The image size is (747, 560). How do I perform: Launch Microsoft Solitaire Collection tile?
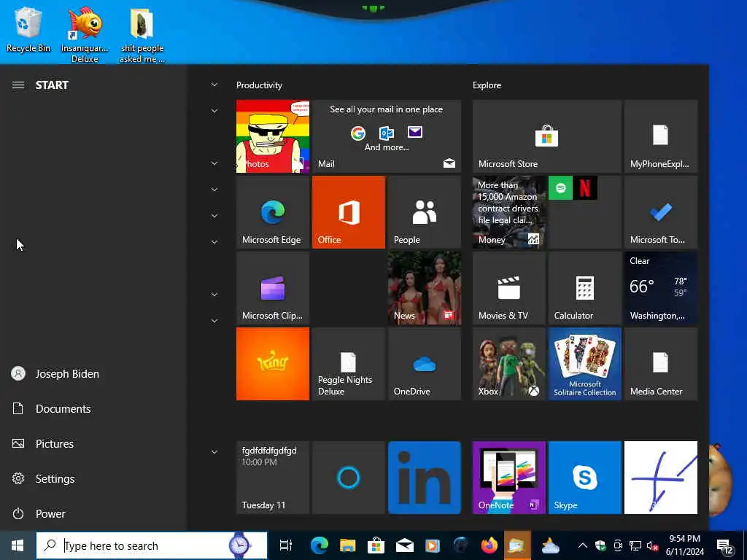[584, 364]
